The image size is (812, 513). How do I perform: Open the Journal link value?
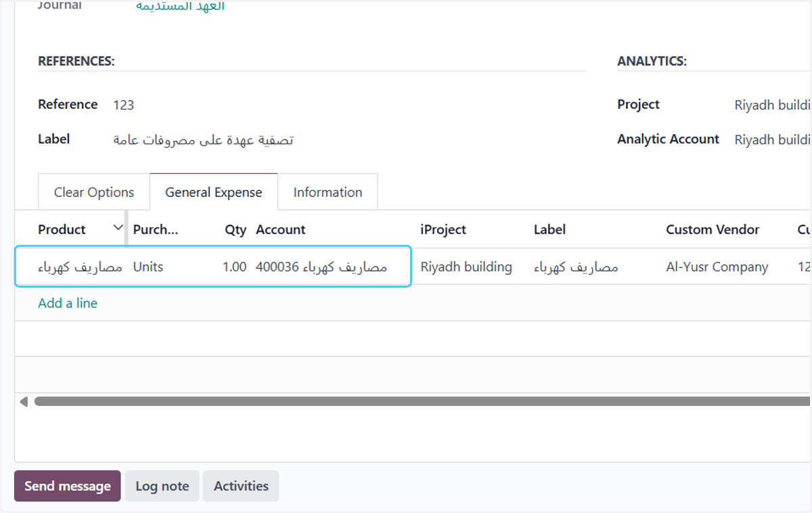180,6
